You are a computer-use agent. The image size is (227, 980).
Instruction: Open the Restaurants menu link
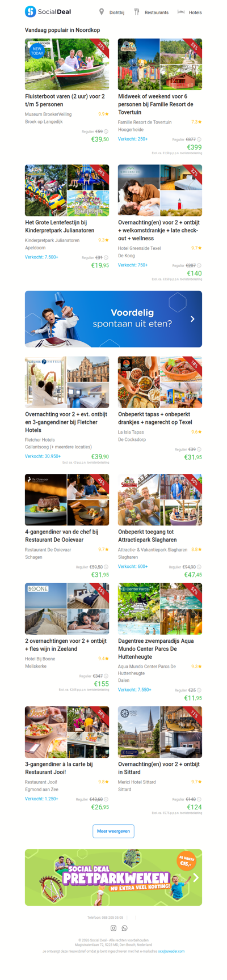point(157,12)
